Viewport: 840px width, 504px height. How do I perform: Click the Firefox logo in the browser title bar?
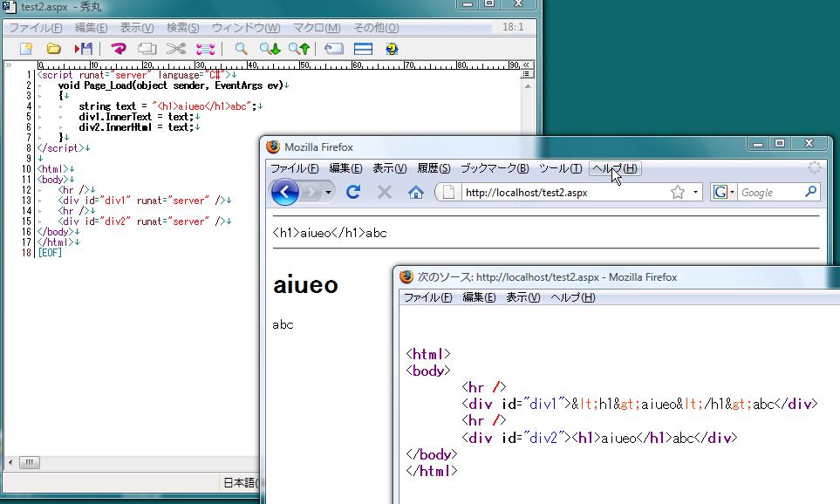point(273,146)
